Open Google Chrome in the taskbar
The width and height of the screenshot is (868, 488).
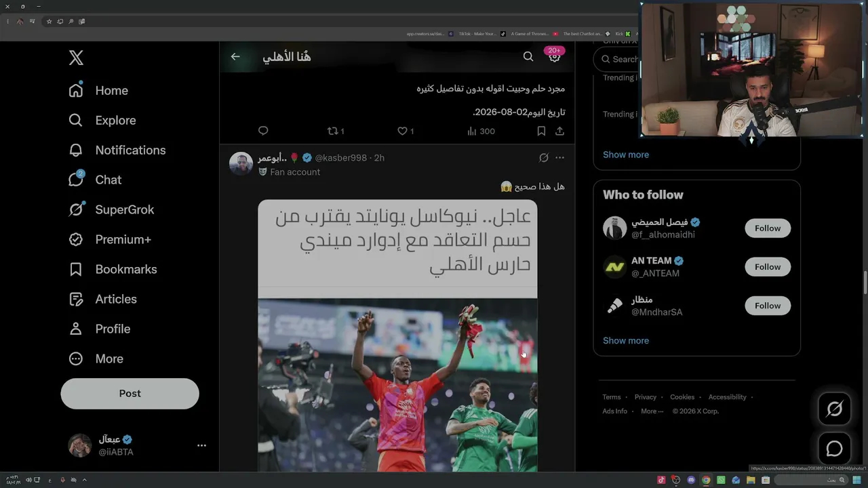point(706,480)
